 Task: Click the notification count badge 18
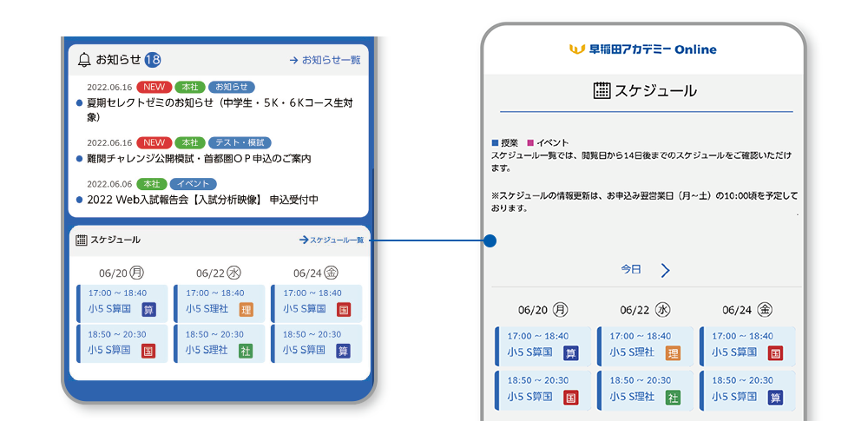tap(153, 60)
